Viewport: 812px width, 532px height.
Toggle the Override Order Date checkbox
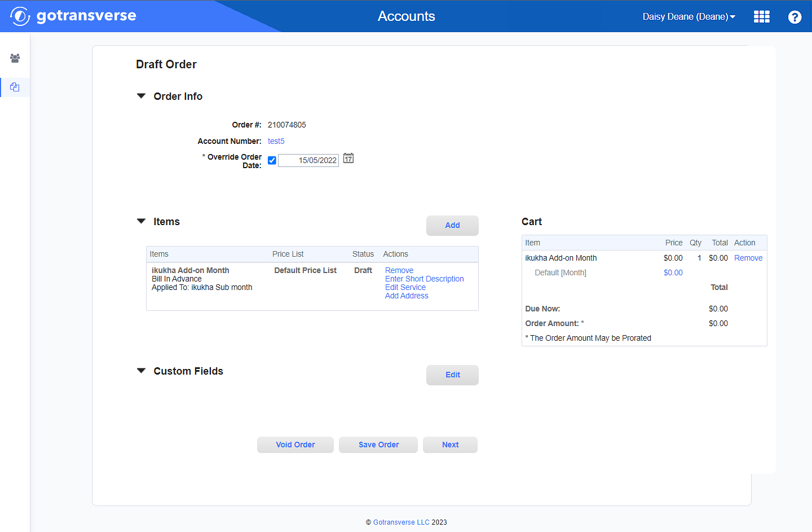(272, 160)
